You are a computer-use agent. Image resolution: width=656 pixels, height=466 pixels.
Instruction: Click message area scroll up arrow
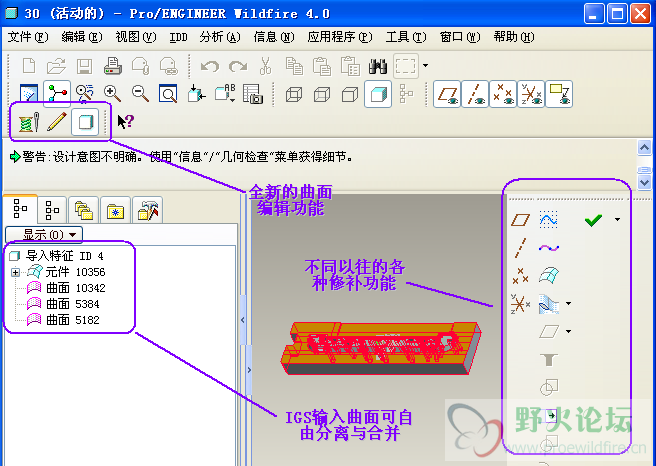644,148
